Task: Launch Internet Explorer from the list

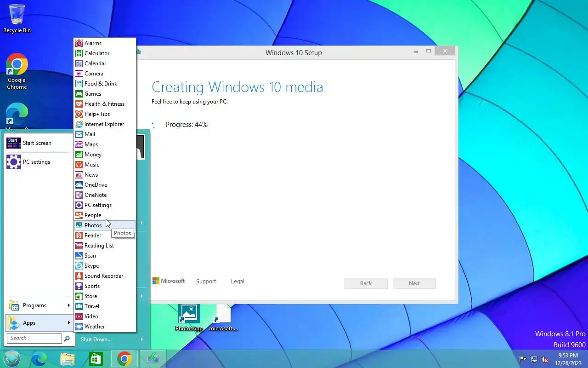Action: coord(105,124)
